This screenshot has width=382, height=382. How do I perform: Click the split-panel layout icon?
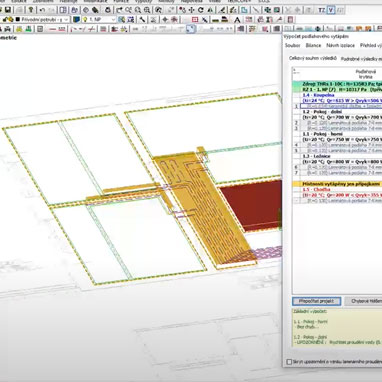(x=63, y=10)
